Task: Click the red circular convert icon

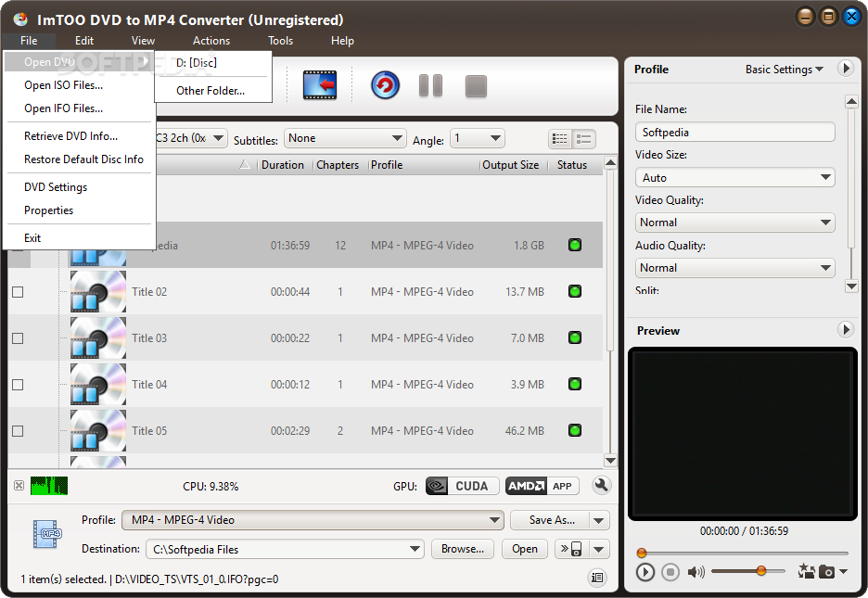Action: click(385, 85)
